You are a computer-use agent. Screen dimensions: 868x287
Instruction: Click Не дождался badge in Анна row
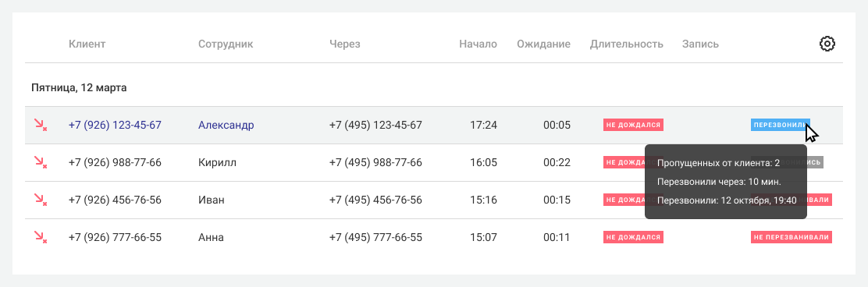point(633,237)
